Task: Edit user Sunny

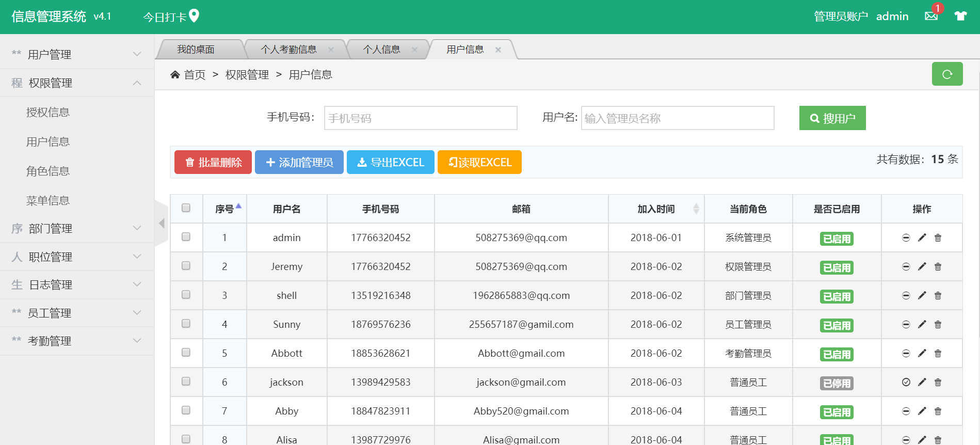Action: pyautogui.click(x=922, y=324)
